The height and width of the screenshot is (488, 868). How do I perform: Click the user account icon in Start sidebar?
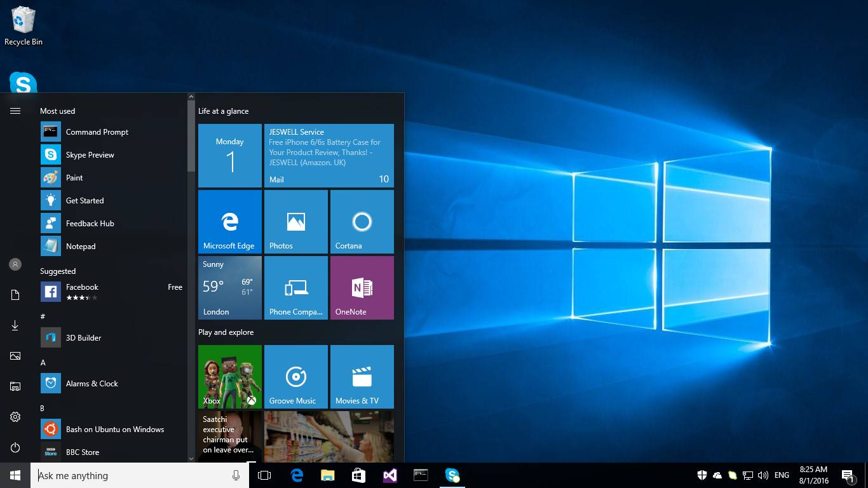[15, 264]
